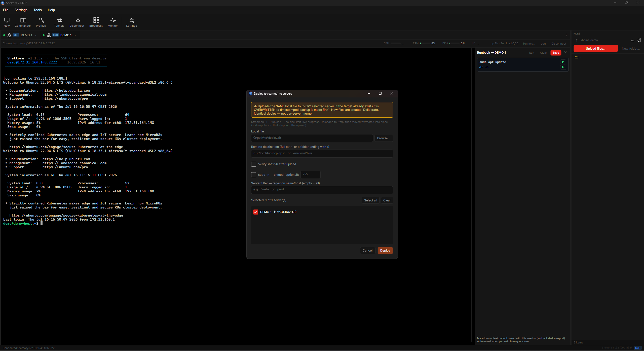Go up one directory in Files panel

[577, 40]
